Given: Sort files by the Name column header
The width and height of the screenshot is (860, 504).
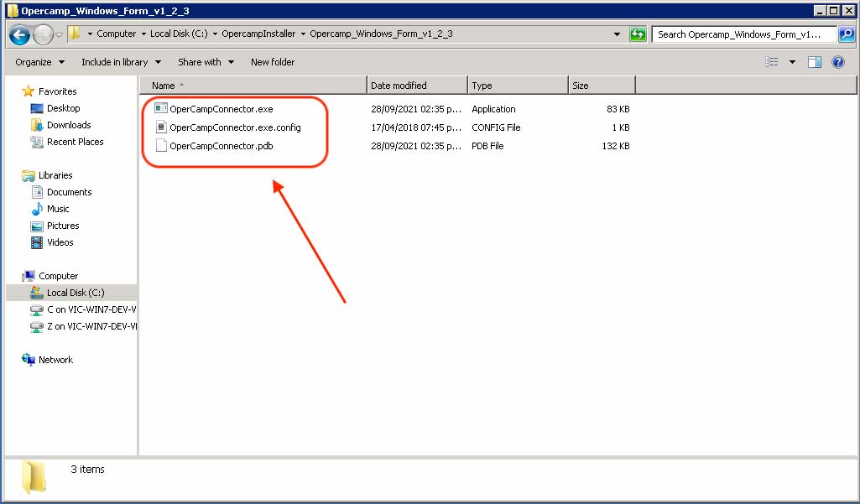Looking at the screenshot, I should [164, 85].
